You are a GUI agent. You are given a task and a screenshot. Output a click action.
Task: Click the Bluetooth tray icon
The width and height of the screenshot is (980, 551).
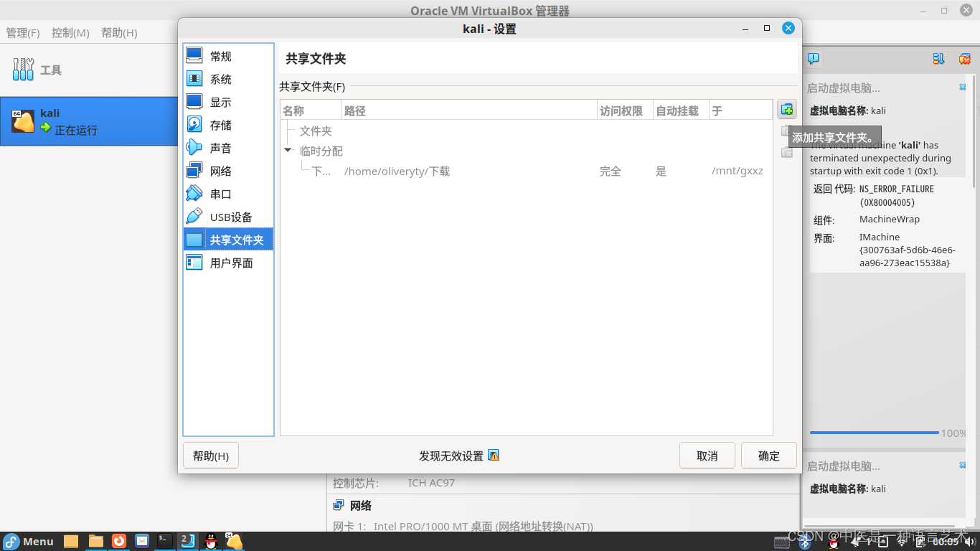(805, 542)
